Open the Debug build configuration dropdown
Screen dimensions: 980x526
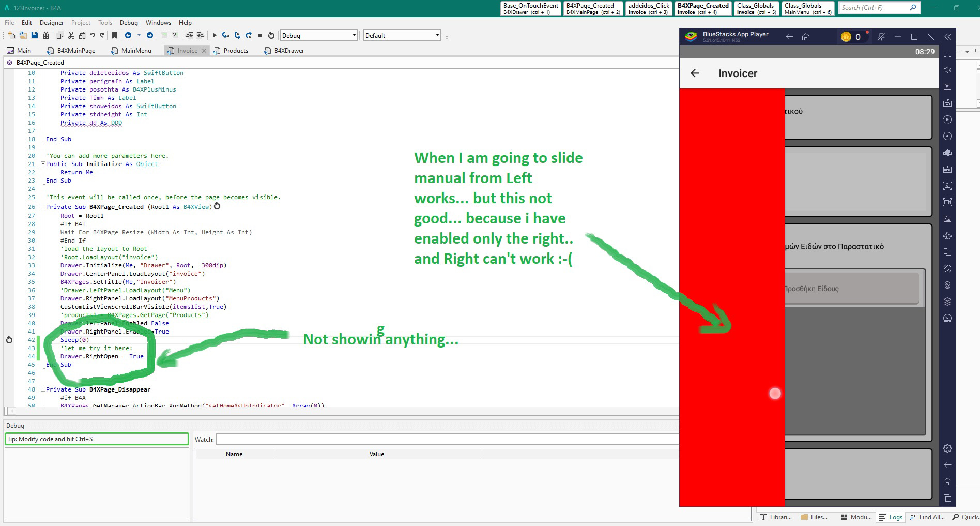pos(318,35)
